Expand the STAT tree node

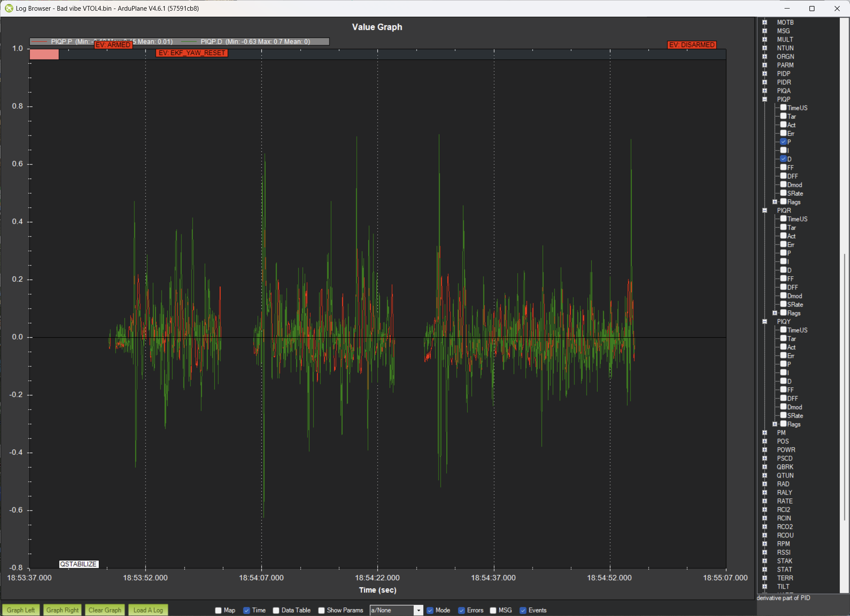[x=765, y=569]
